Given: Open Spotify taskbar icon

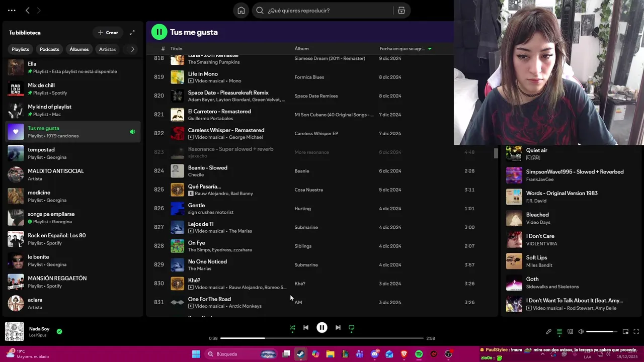Looking at the screenshot, I should pos(419,354).
